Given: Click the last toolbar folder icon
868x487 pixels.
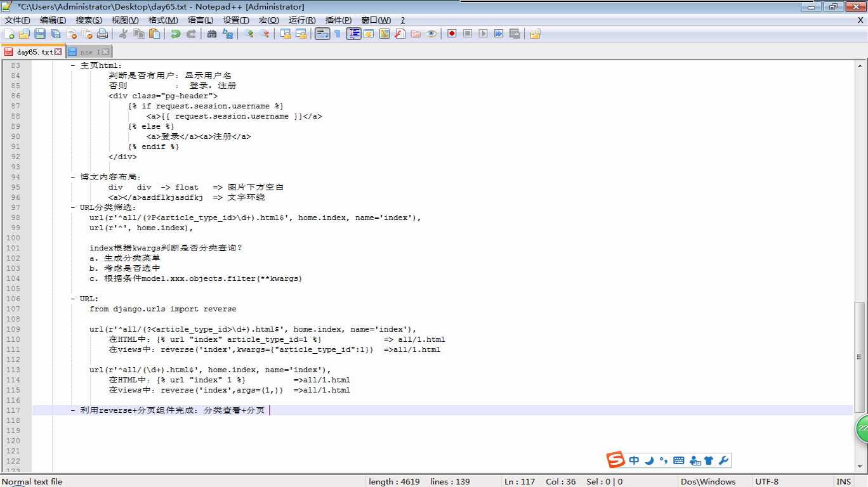Looking at the screenshot, I should point(536,34).
